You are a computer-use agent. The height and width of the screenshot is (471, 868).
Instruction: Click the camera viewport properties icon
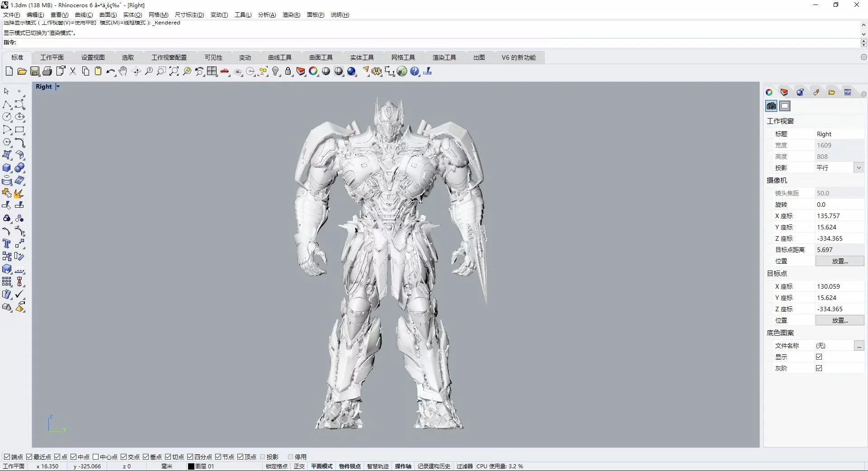(771, 106)
